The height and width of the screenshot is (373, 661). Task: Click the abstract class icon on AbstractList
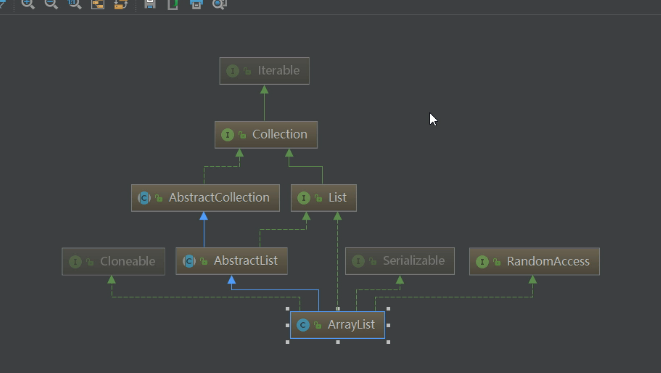189,261
